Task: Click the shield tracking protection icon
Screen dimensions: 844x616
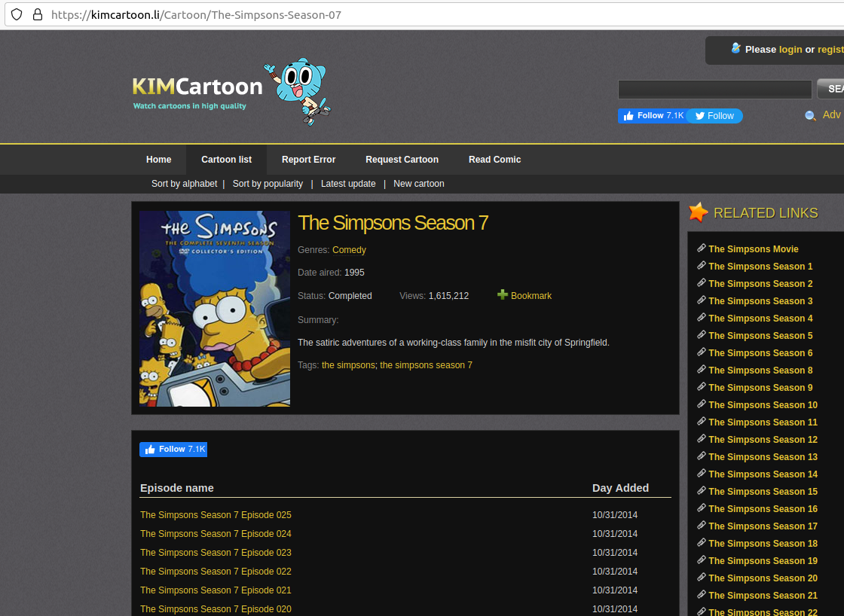Action: point(17,14)
